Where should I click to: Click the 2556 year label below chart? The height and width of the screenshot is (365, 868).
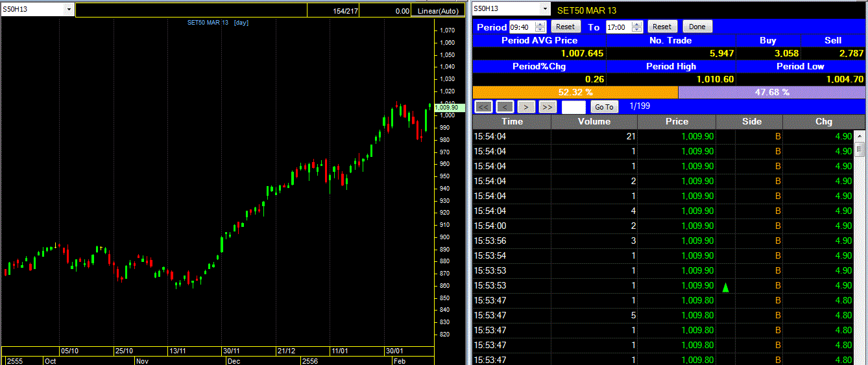310,360
